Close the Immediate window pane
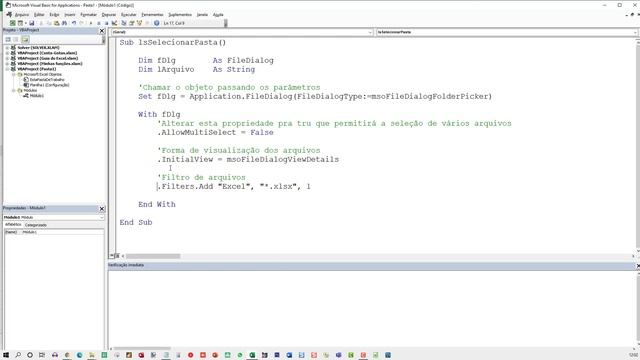 (x=638, y=266)
